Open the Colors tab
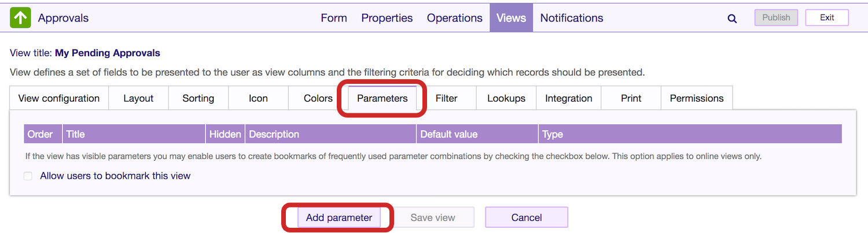The width and height of the screenshot is (868, 233). [x=318, y=98]
